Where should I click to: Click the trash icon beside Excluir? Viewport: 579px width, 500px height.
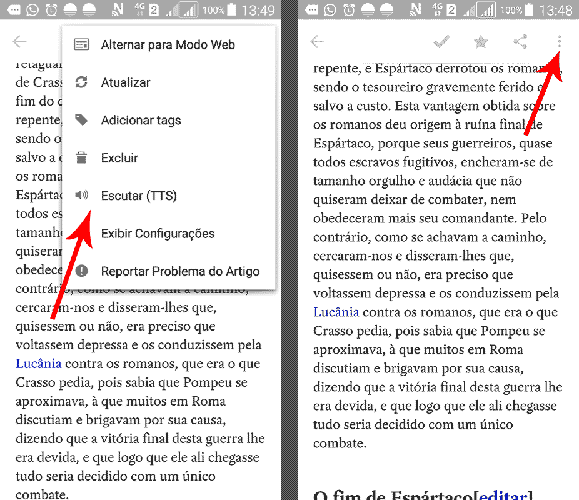tap(82, 157)
